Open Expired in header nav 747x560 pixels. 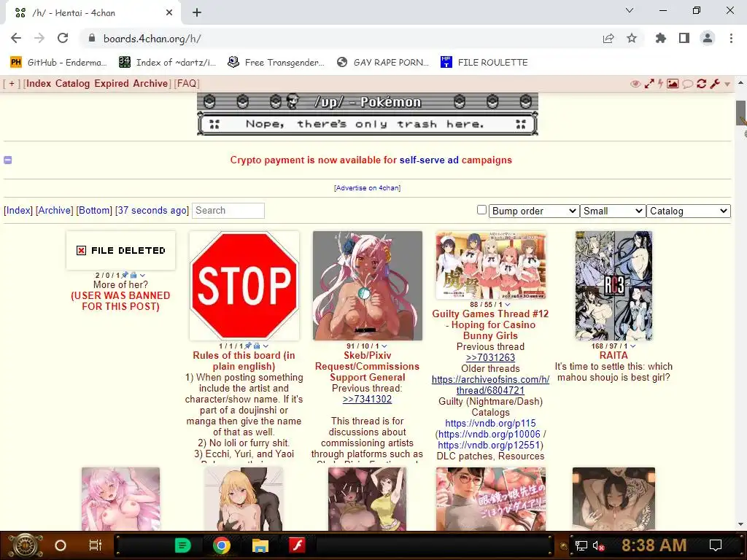click(112, 84)
